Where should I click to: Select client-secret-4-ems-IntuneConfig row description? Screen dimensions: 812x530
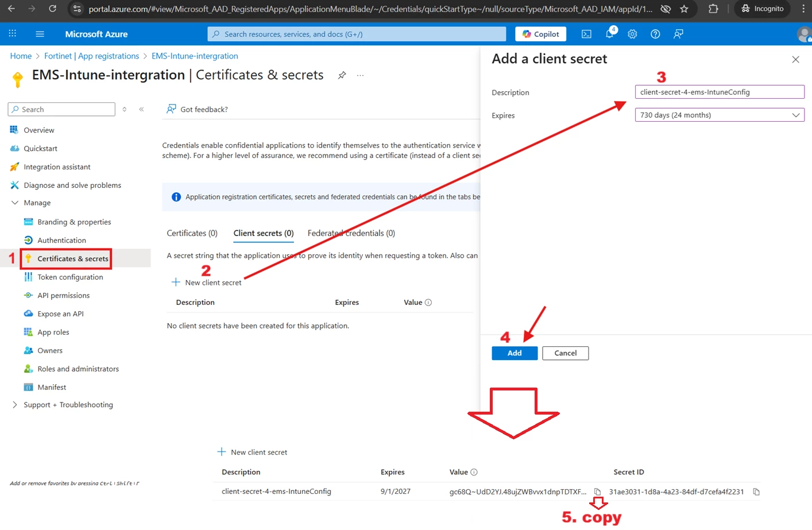pos(276,492)
